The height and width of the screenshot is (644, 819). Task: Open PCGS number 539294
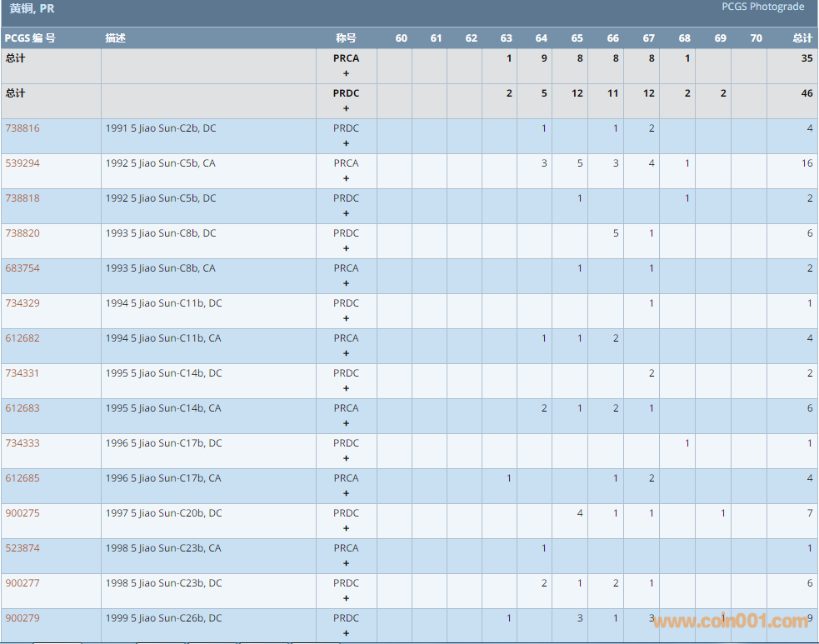click(x=22, y=163)
